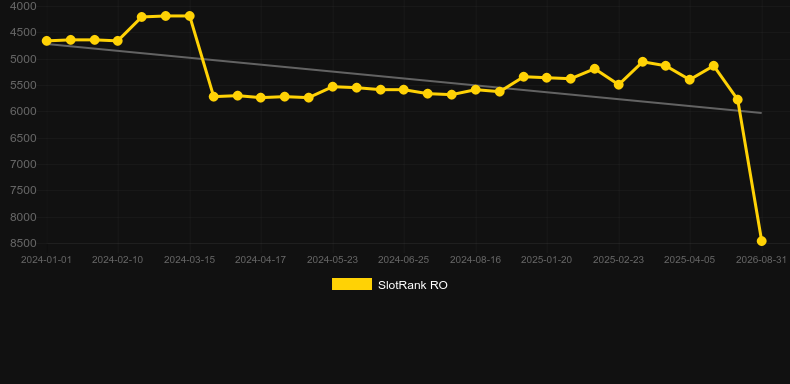Click the y-axis value 6000
Image resolution: width=790 pixels, height=384 pixels.
coord(23,111)
